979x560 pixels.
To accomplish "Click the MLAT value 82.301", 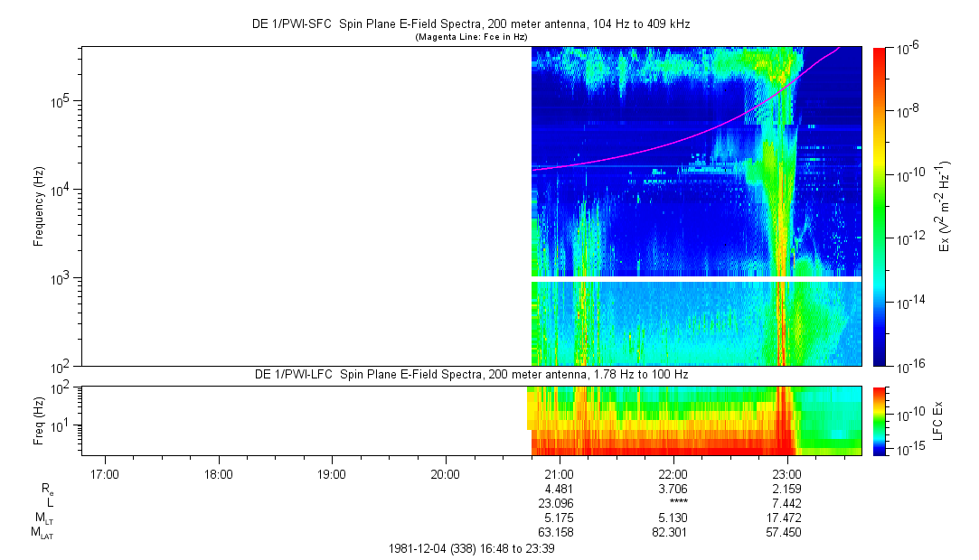I will tap(673, 532).
